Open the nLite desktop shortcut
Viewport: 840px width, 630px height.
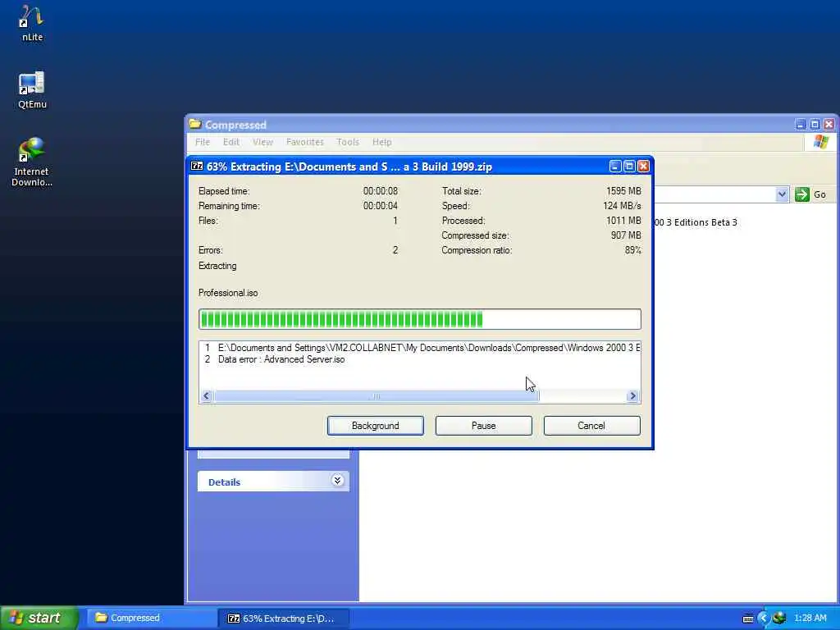click(32, 24)
